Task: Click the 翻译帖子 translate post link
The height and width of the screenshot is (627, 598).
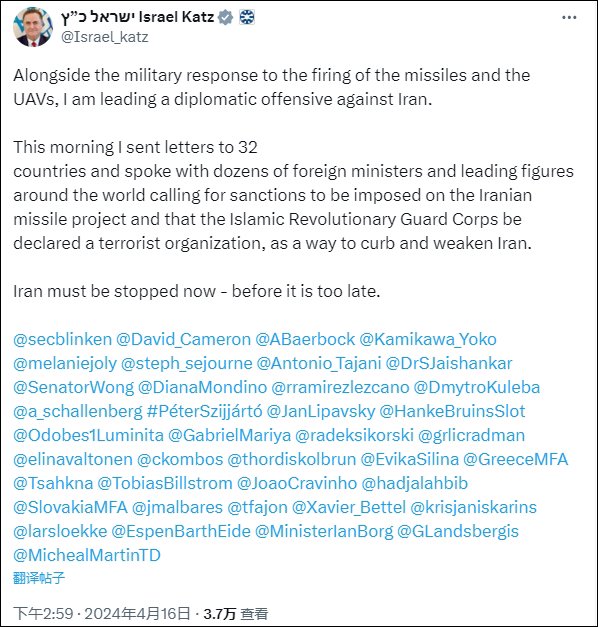Action: 39,578
